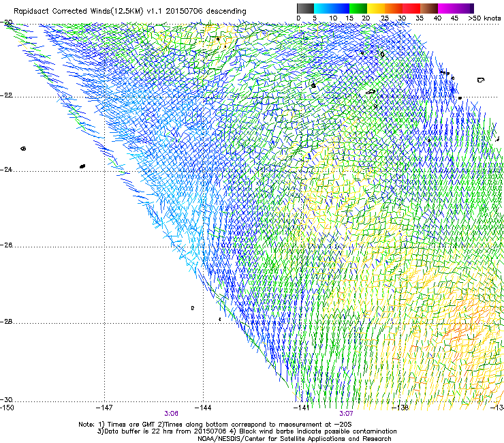Click the "-144" longitude axis label
This screenshot has width=504, height=443.
click(x=203, y=408)
